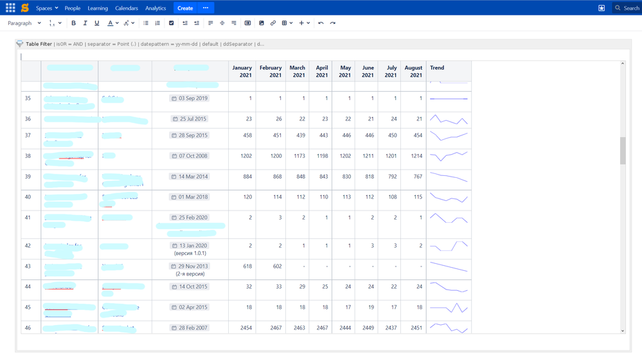Open the People link
642x364 pixels.
(x=73, y=8)
